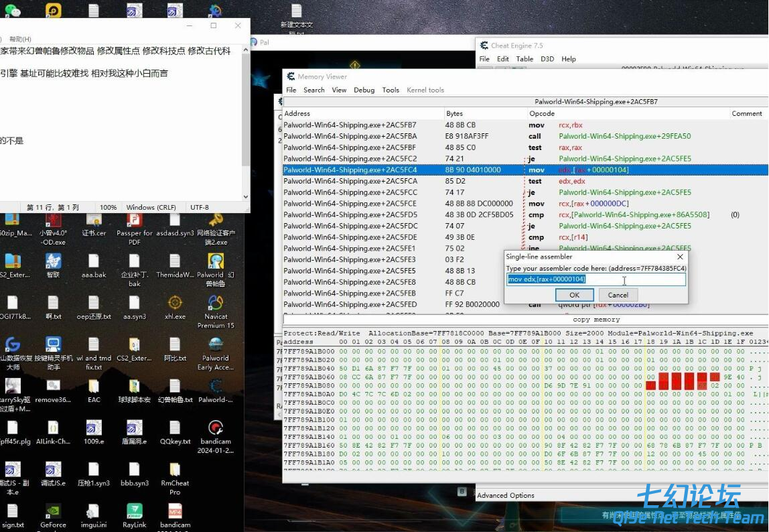Select the cmp rcx,[r14] row
Image resolution: width=769 pixels, height=532 pixels.
pyautogui.click(x=525, y=237)
